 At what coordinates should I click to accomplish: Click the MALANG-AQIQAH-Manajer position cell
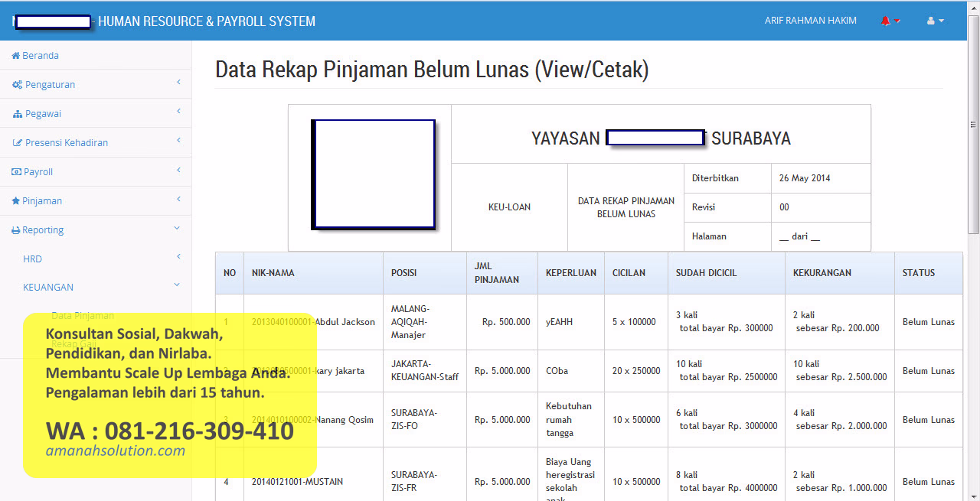coord(424,322)
